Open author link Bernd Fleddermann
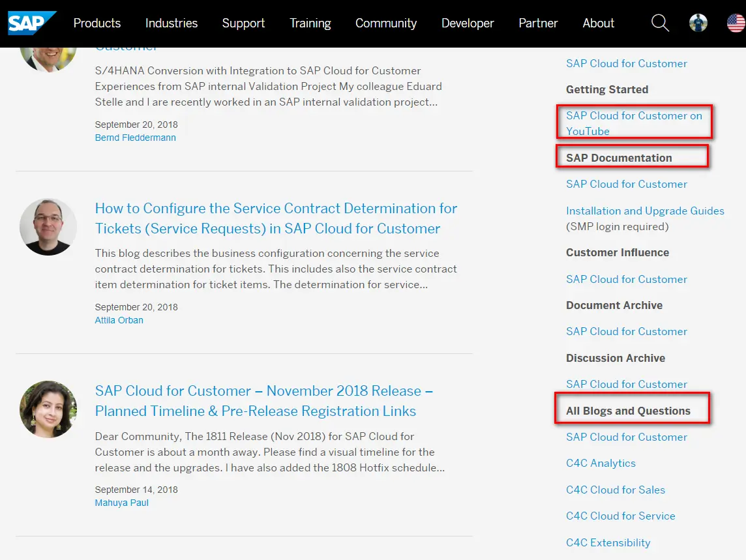 (135, 138)
